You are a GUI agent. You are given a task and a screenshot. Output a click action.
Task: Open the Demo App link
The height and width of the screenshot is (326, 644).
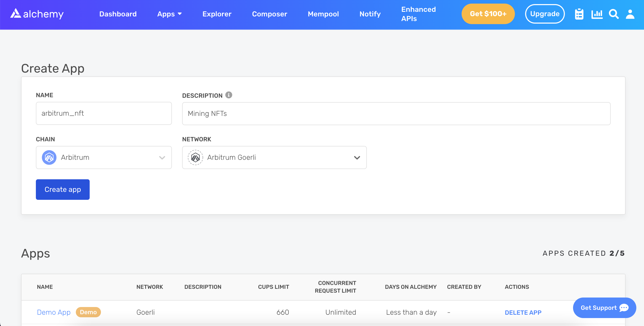pyautogui.click(x=54, y=312)
